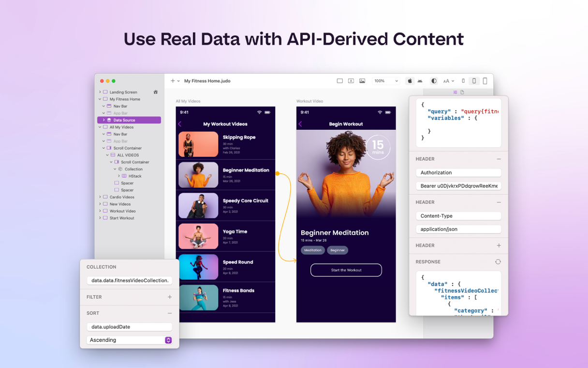Expand the Data Source row
Image resolution: width=588 pixels, height=368 pixels.
(103, 120)
